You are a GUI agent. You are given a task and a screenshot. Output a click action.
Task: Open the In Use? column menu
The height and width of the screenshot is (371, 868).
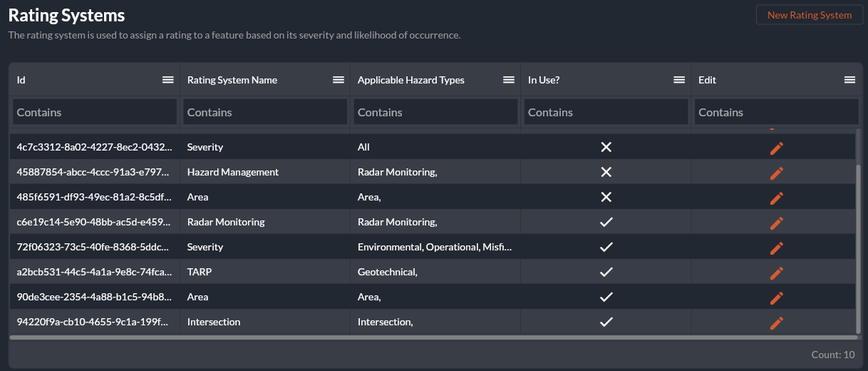[x=679, y=80]
